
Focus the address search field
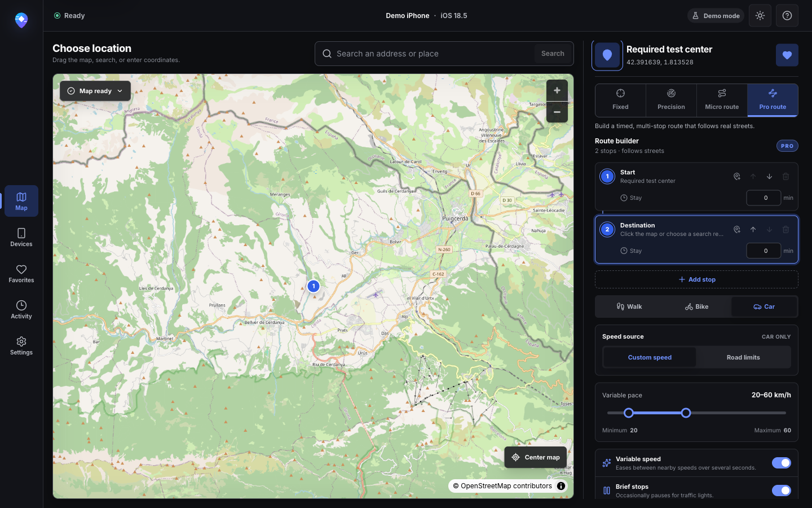(x=434, y=54)
